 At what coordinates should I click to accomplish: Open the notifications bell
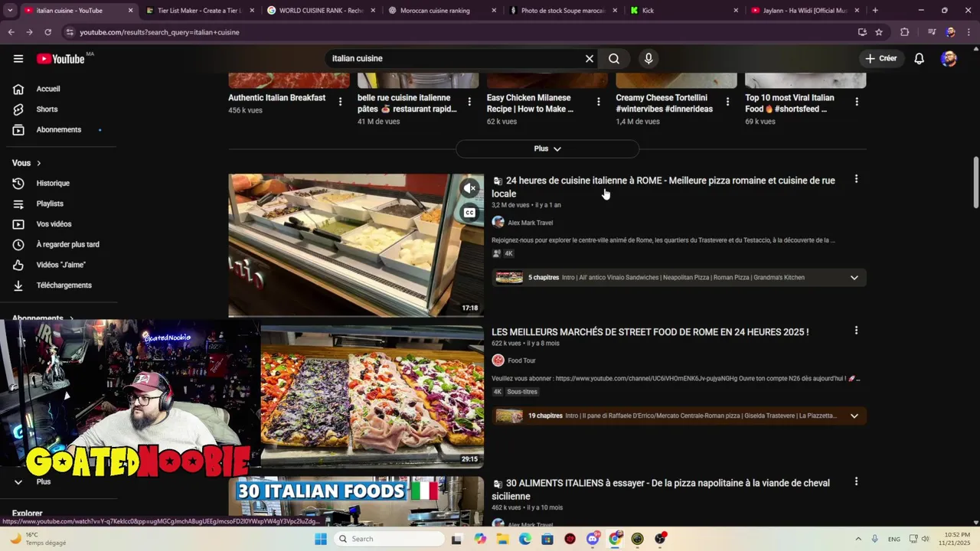(920, 59)
